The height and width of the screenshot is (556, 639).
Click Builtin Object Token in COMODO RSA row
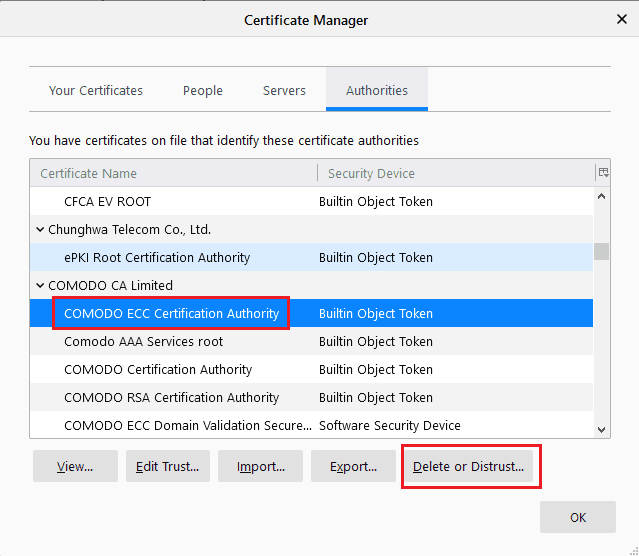coord(376,397)
